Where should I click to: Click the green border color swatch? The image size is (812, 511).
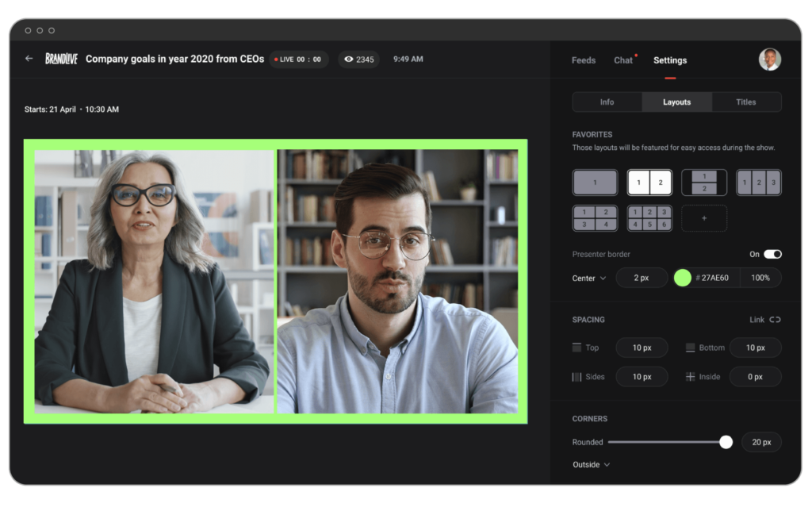click(683, 278)
